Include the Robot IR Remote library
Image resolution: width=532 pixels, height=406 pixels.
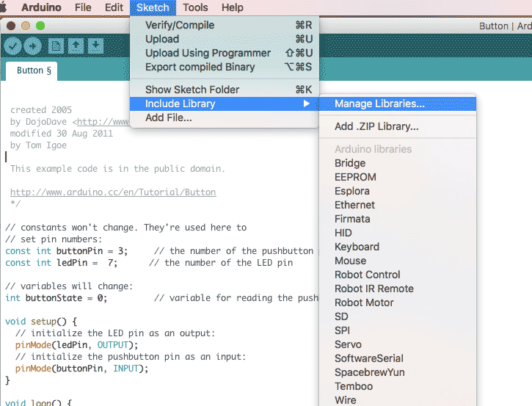pyautogui.click(x=398, y=289)
